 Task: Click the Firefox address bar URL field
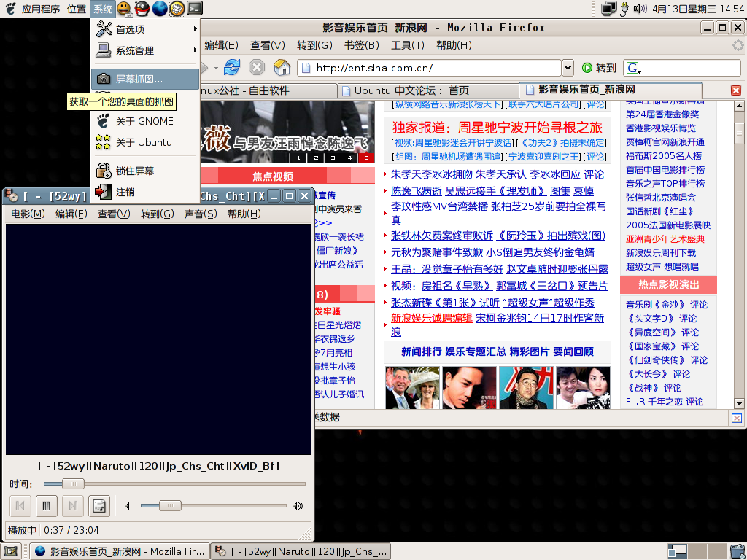(429, 68)
